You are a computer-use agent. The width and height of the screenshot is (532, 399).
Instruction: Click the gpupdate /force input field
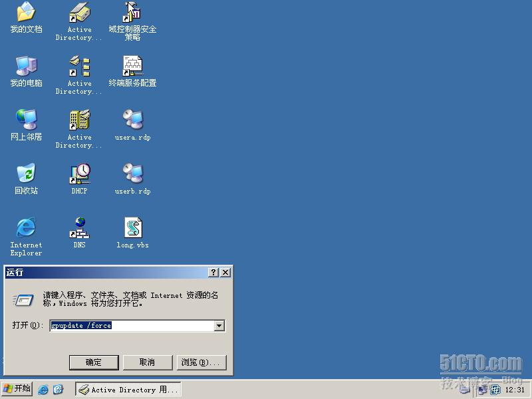point(132,326)
